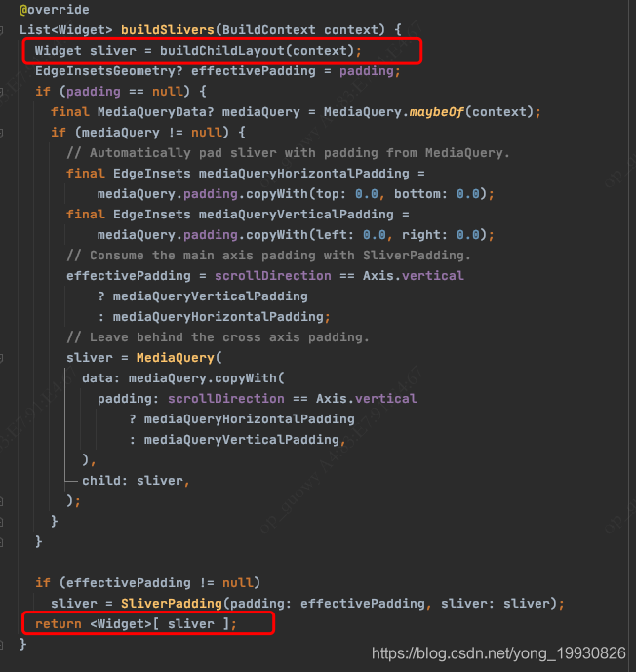The width and height of the screenshot is (636, 672).
Task: Click the 'Automatically pad sliver' comment
Action: click(289, 153)
